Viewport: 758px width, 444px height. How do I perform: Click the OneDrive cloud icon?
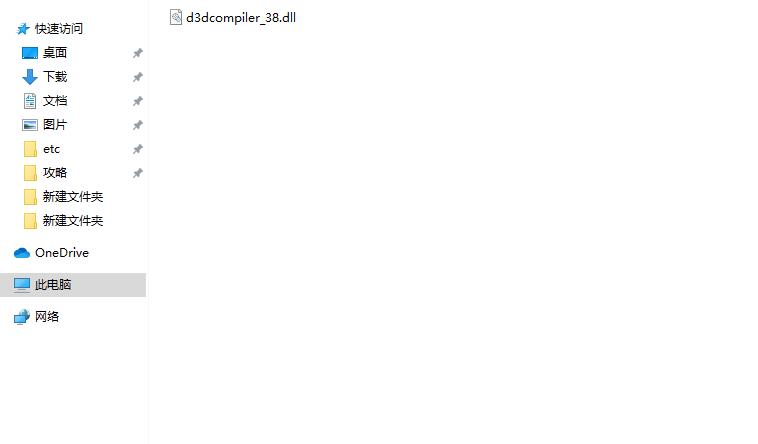(x=22, y=253)
